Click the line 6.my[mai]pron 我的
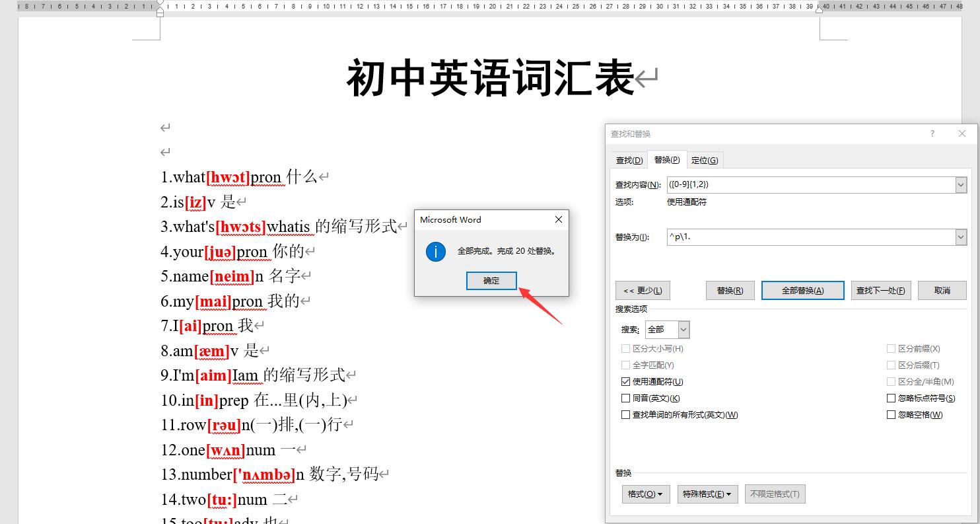Screen dimensions: 980x524 point(230,301)
